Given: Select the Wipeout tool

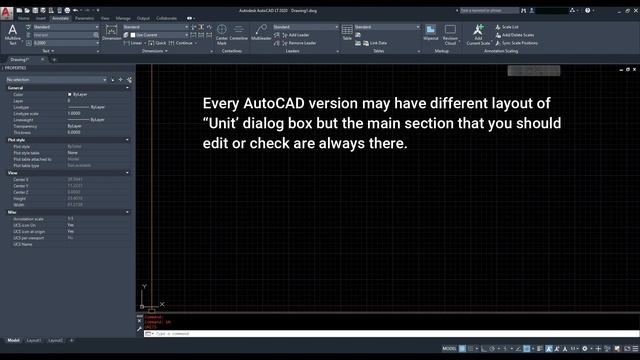Looking at the screenshot, I should (x=431, y=33).
